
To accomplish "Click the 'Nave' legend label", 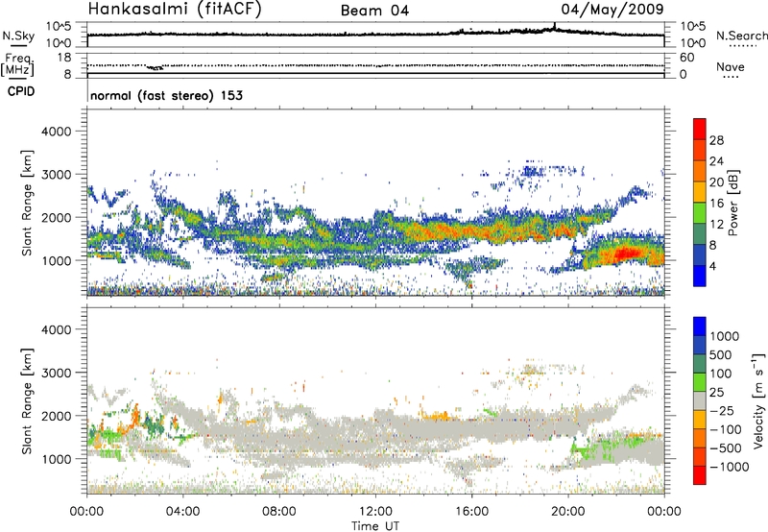I will click(x=731, y=66).
